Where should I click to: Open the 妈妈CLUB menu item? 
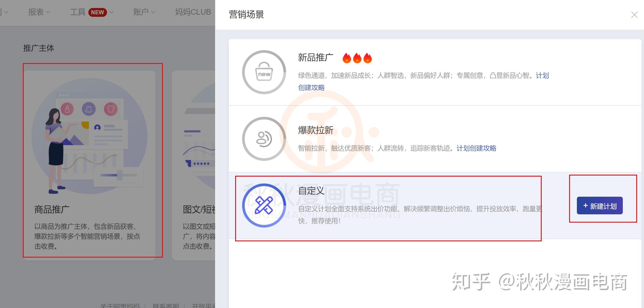[x=193, y=12]
